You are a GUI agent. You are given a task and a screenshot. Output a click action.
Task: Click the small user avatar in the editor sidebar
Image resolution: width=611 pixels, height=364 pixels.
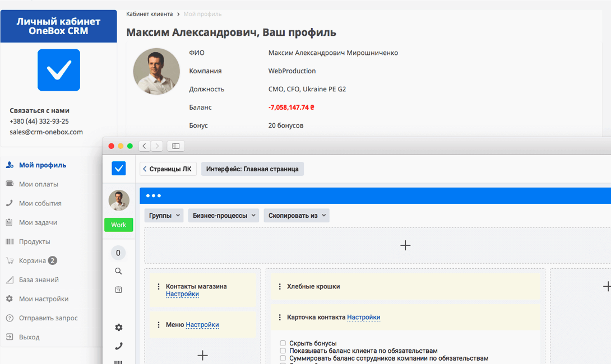(x=119, y=200)
